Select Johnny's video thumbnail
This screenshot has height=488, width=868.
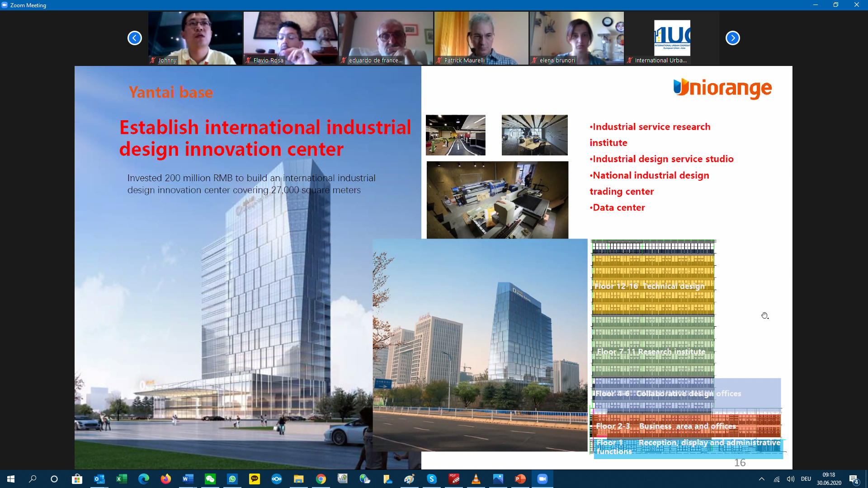tap(195, 38)
